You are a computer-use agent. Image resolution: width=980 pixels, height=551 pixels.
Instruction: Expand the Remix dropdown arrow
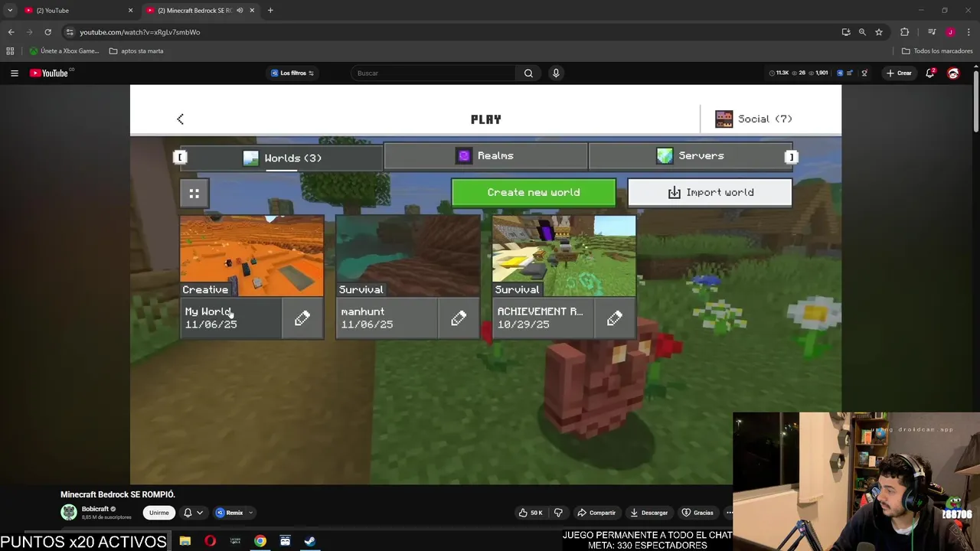point(250,513)
